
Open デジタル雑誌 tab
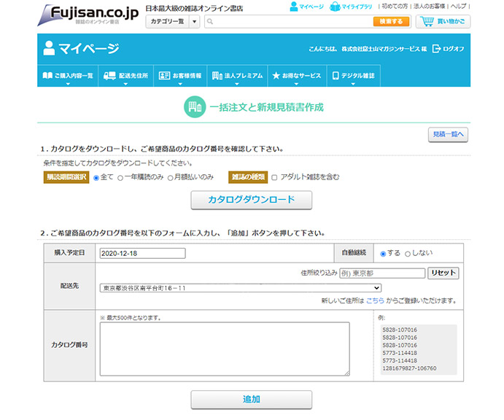tap(354, 76)
